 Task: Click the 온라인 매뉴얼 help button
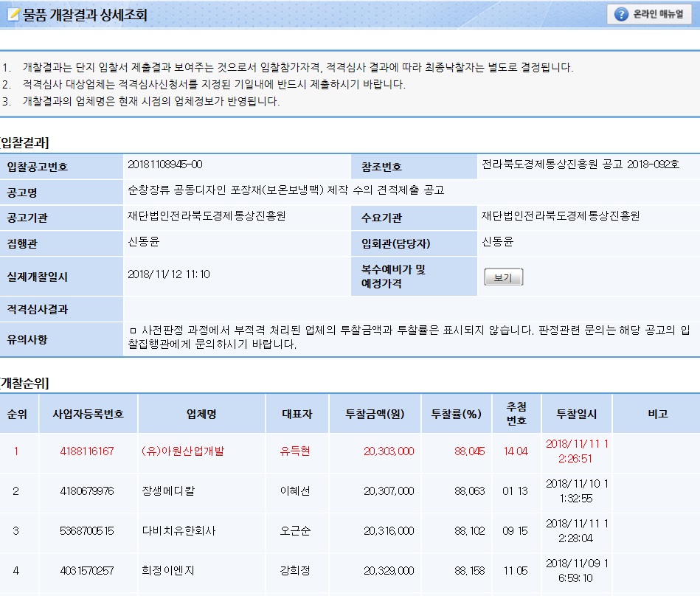[650, 15]
